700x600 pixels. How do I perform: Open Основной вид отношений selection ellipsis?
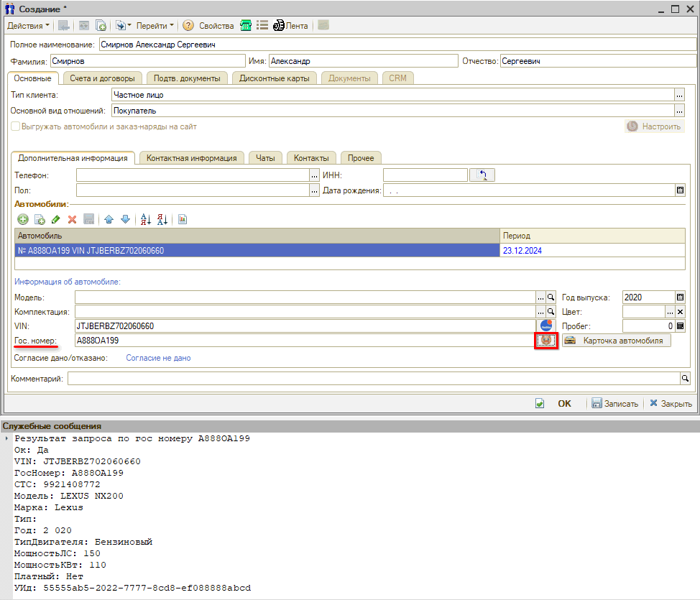(679, 110)
